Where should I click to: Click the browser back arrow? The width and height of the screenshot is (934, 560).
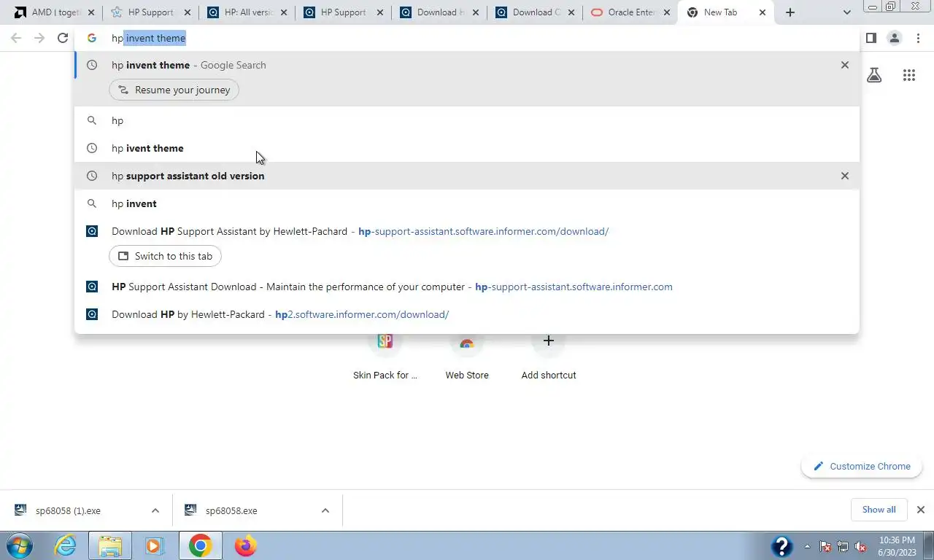click(16, 38)
